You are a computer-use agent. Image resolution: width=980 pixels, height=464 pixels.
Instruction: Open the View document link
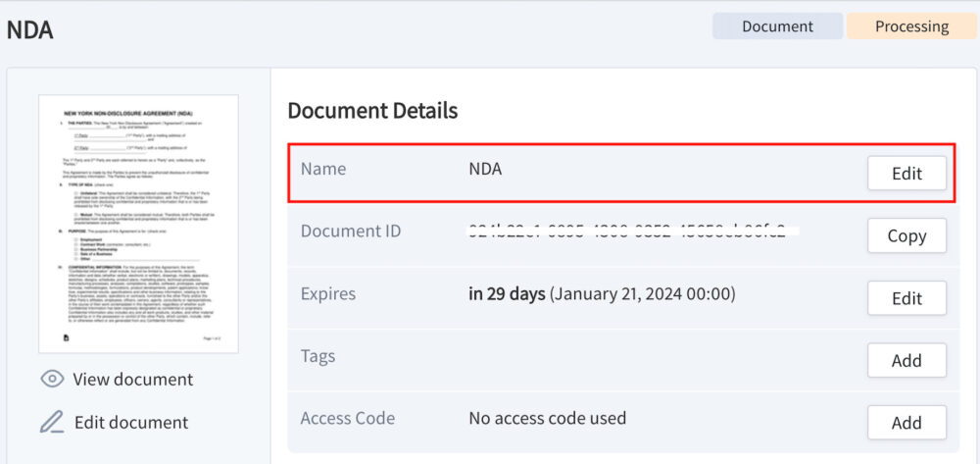point(132,380)
